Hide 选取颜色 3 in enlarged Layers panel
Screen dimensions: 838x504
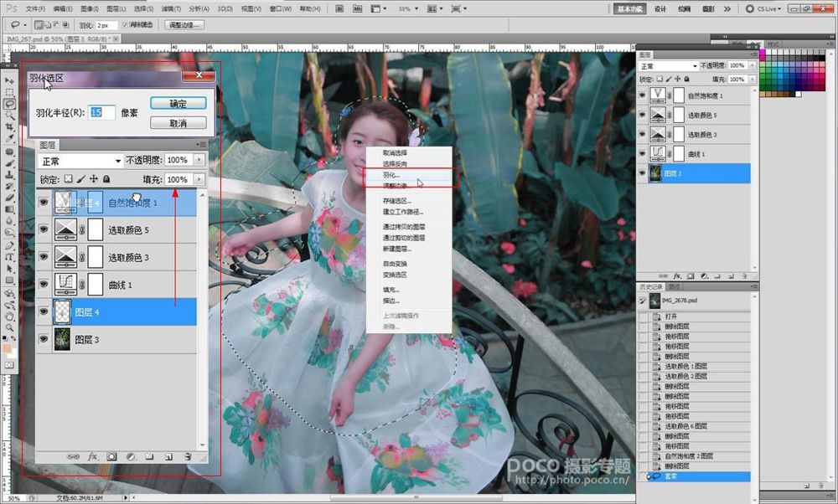click(44, 257)
